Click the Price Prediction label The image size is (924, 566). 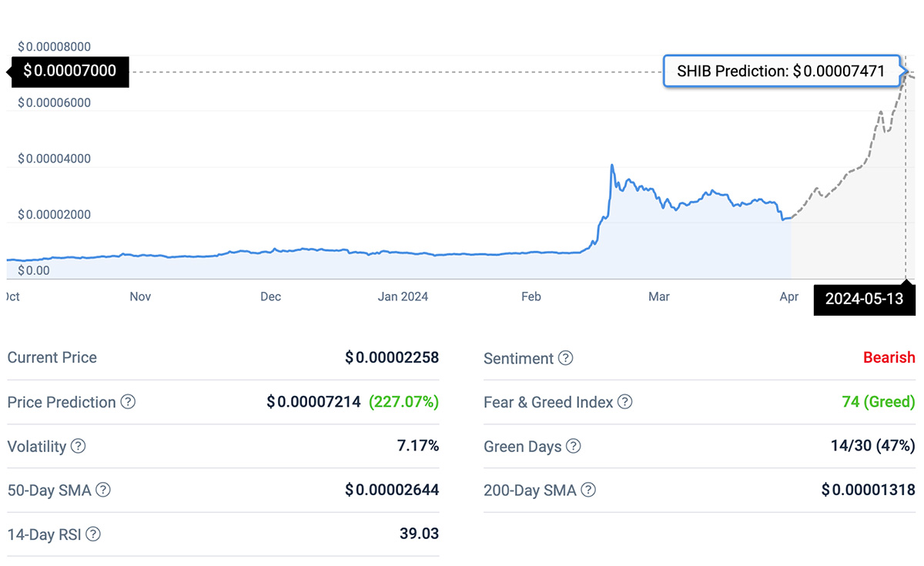point(62,402)
